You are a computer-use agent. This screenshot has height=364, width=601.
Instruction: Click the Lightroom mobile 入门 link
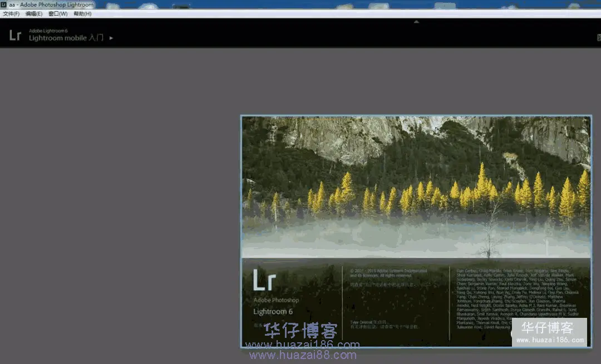[x=66, y=38]
